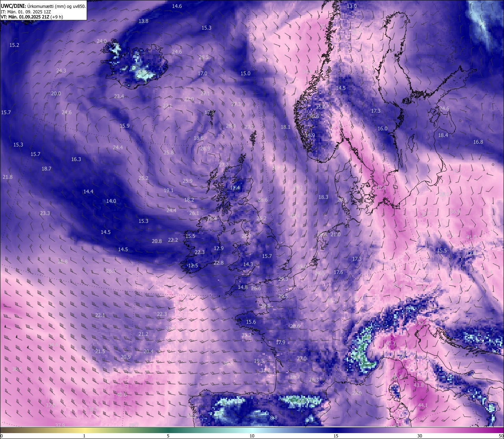Click the map value 19.3

[259, 361]
